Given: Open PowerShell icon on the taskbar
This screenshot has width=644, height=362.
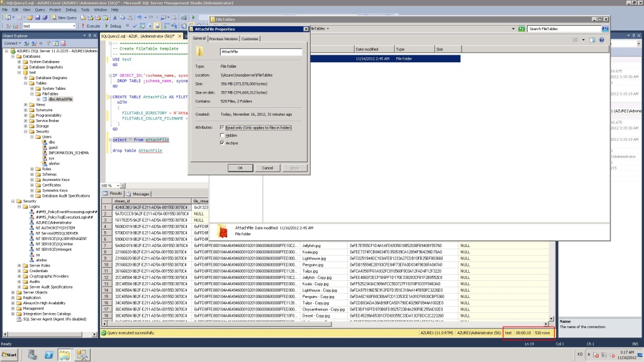Looking at the screenshot, I should click(x=49, y=354).
